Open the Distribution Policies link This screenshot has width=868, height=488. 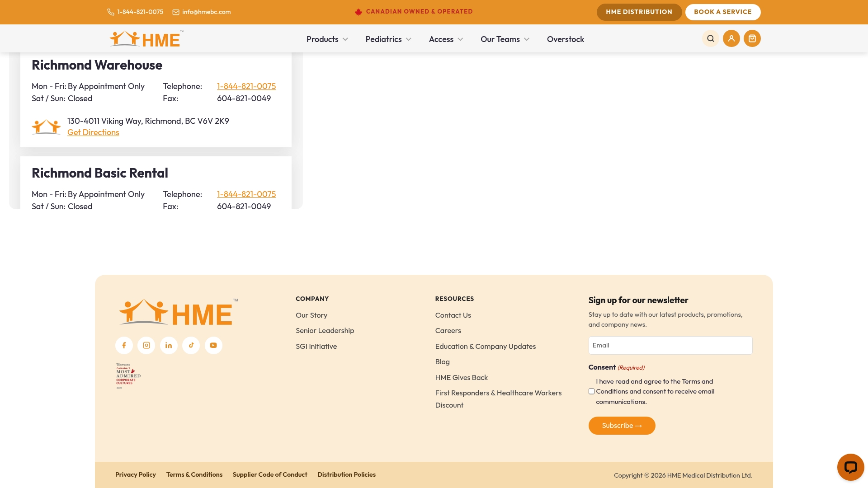tap(347, 475)
